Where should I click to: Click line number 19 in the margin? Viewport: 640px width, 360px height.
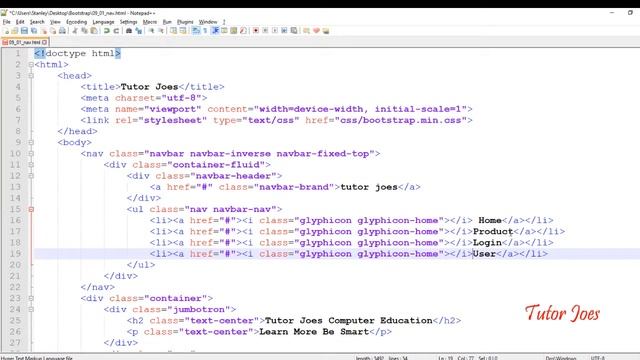15,254
